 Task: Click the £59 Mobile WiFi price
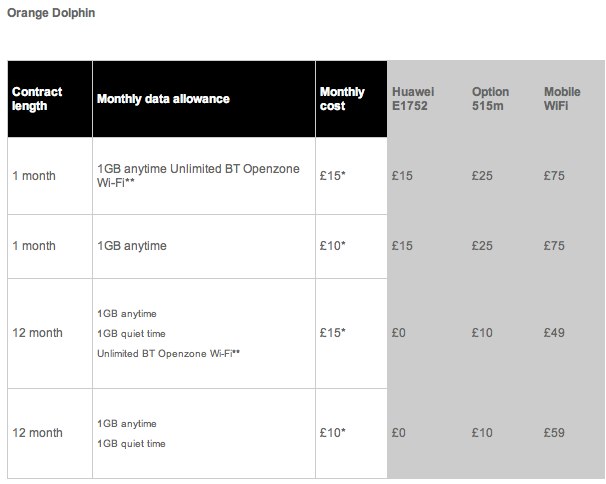coord(554,433)
